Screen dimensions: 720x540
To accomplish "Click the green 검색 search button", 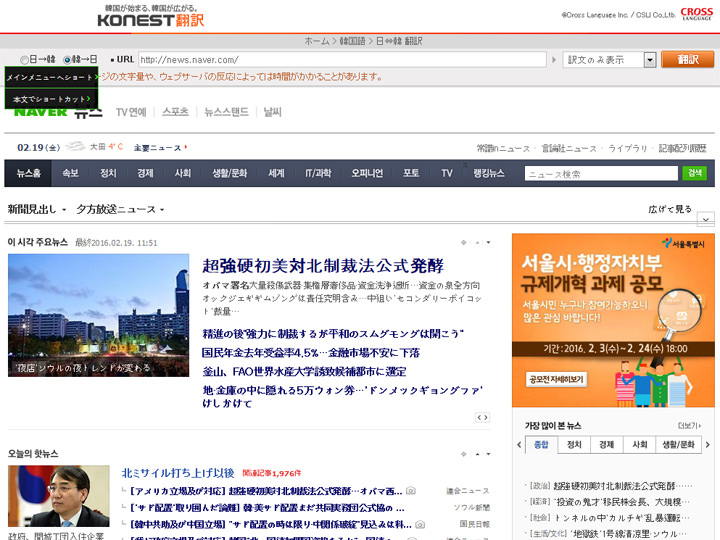I will pos(694,173).
